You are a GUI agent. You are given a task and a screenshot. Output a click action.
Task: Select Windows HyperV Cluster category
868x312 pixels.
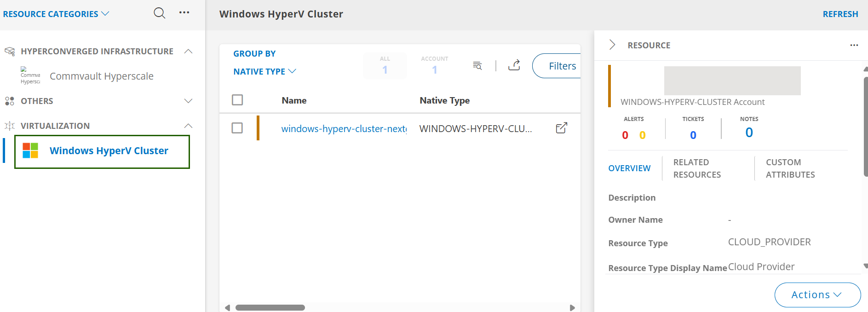coord(102,152)
